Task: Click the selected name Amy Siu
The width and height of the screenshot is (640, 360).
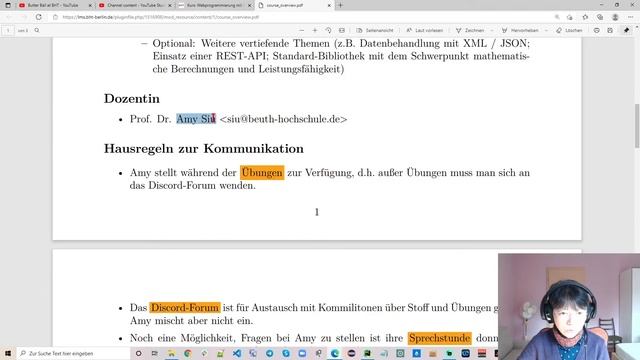Action: [196, 119]
